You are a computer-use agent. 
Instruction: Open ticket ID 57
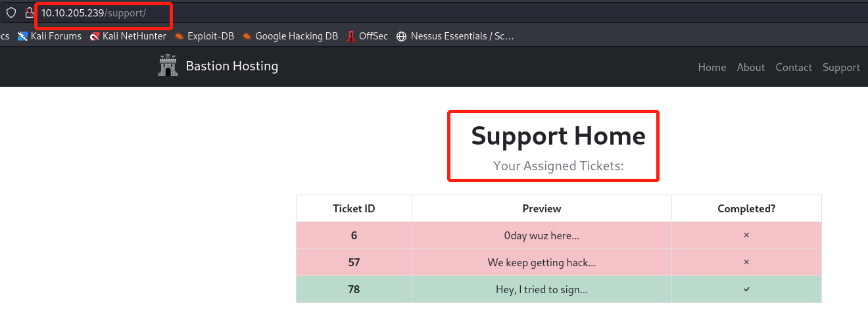point(354,262)
